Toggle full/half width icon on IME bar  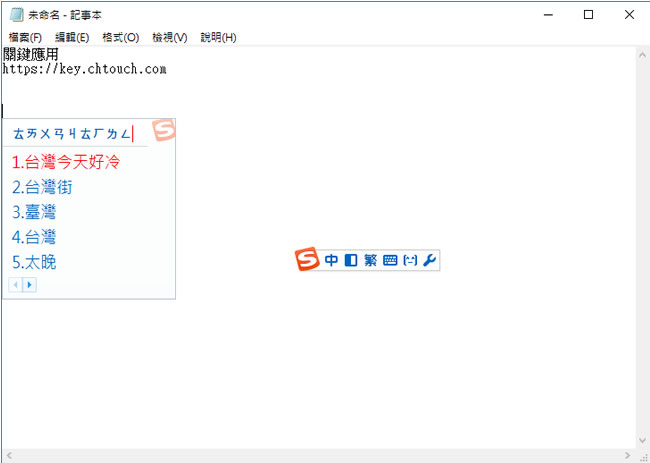click(x=351, y=260)
